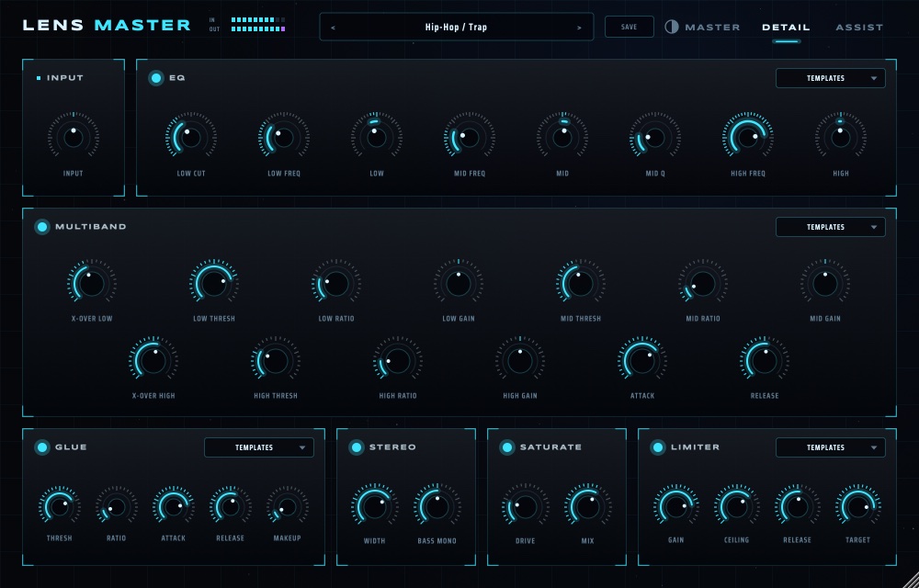Expand the Glue Templates dropdown
This screenshot has height=588, width=919.
tap(259, 447)
